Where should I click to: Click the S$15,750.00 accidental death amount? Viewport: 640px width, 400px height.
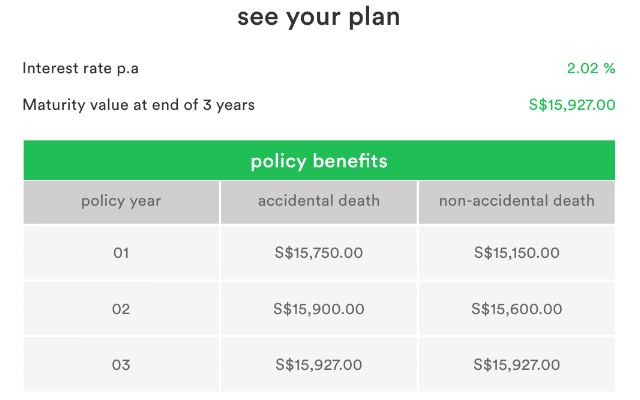click(319, 253)
